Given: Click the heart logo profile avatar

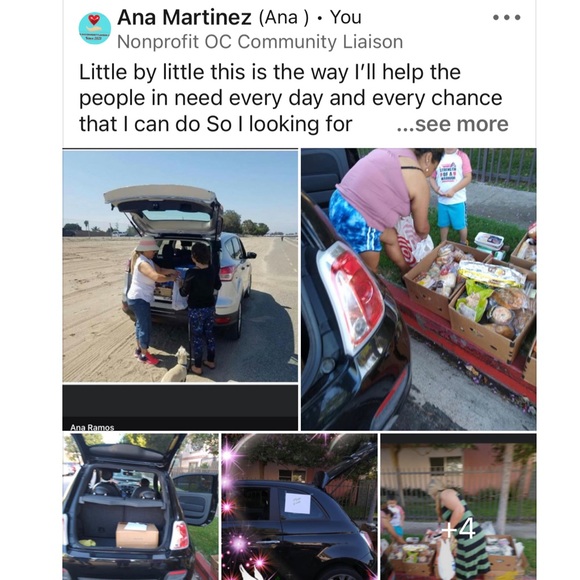Looking at the screenshot, I should pyautogui.click(x=95, y=28).
